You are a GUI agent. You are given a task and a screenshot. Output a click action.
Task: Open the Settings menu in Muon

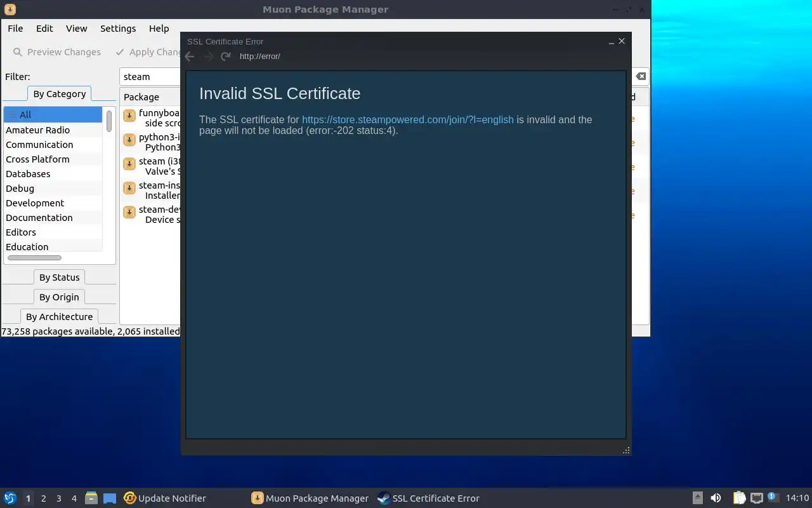click(118, 29)
